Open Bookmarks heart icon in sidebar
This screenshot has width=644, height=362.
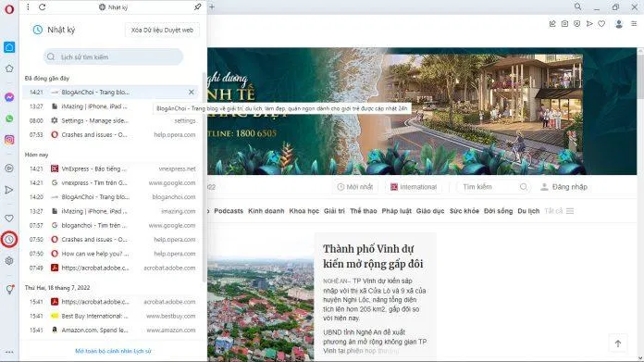[x=9, y=218]
